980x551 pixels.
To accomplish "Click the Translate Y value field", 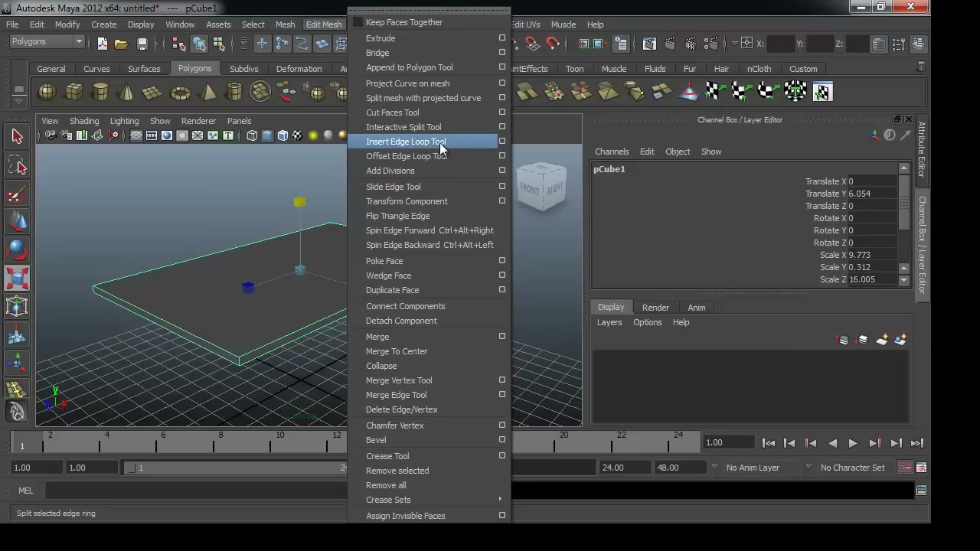I will click(872, 194).
